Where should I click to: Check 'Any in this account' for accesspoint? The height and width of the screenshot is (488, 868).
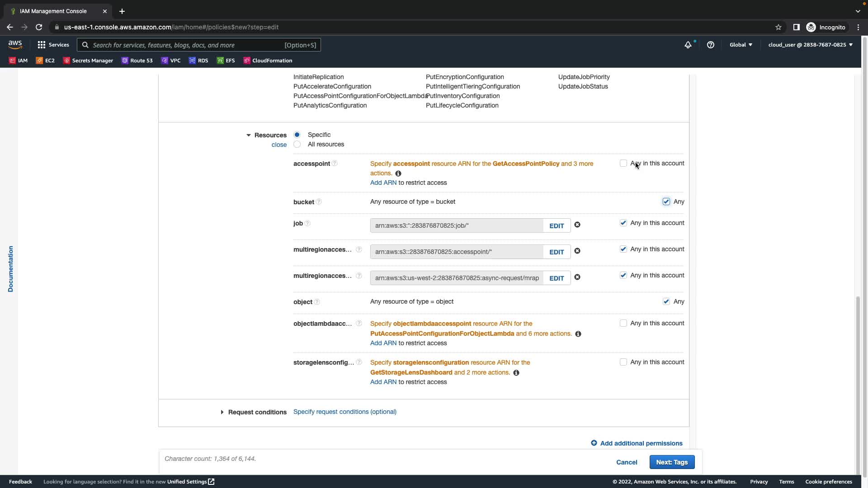tap(623, 164)
